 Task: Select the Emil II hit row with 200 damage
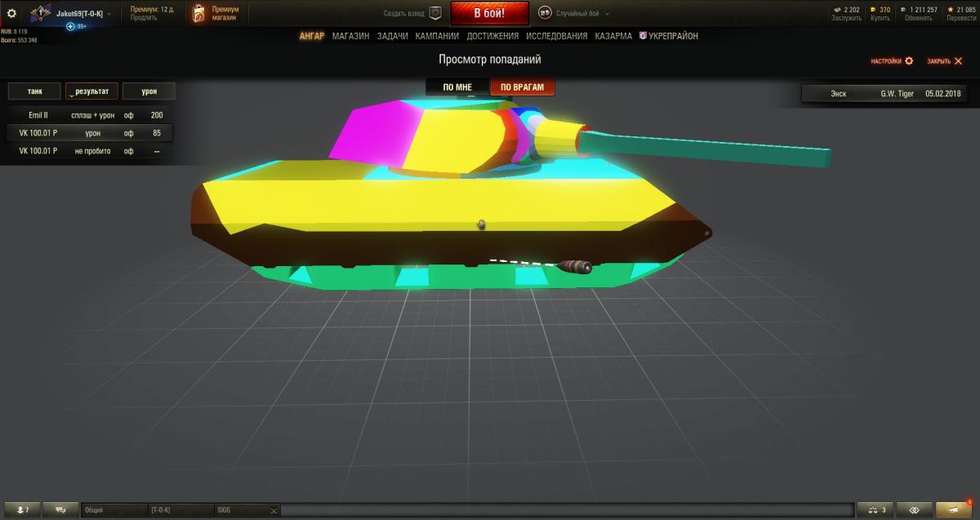tap(88, 115)
